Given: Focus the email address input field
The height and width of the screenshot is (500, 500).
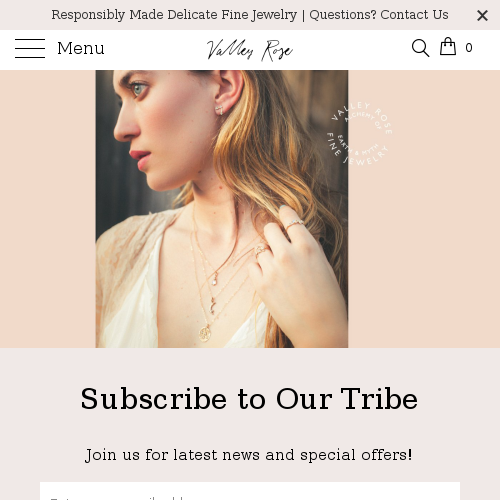Looking at the screenshot, I should pyautogui.click(x=250, y=491).
